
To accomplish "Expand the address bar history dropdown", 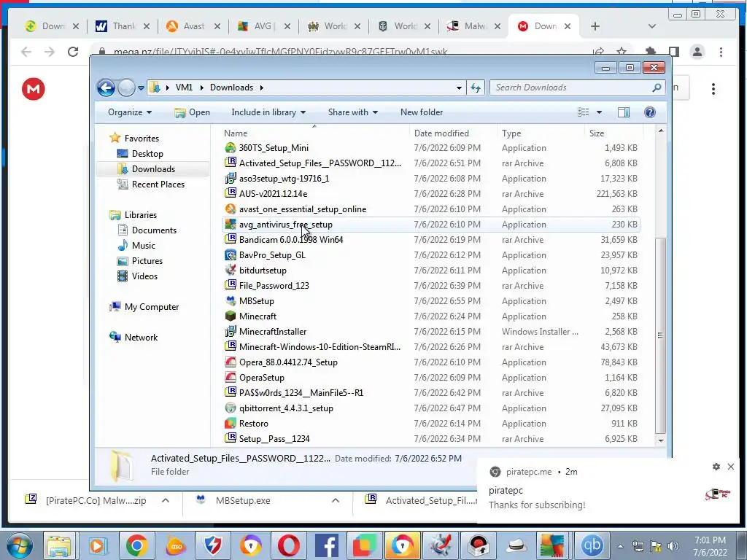I will 459,87.
